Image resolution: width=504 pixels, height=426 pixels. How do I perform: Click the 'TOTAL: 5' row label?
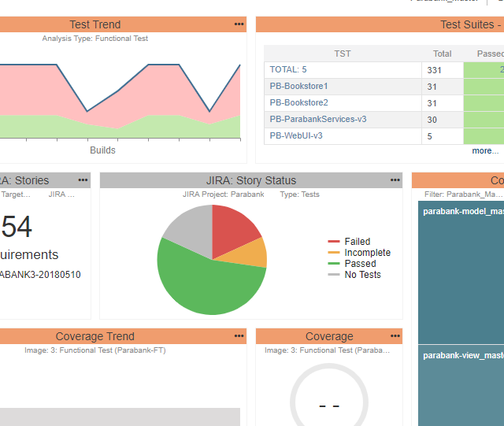[x=288, y=69]
